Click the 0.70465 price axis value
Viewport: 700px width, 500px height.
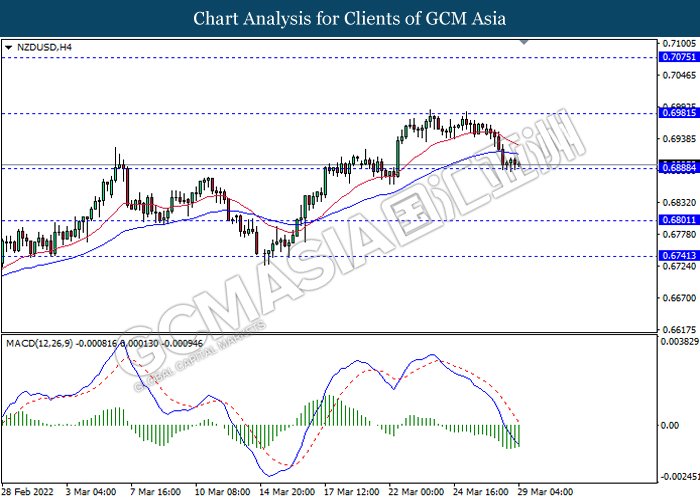pos(679,75)
